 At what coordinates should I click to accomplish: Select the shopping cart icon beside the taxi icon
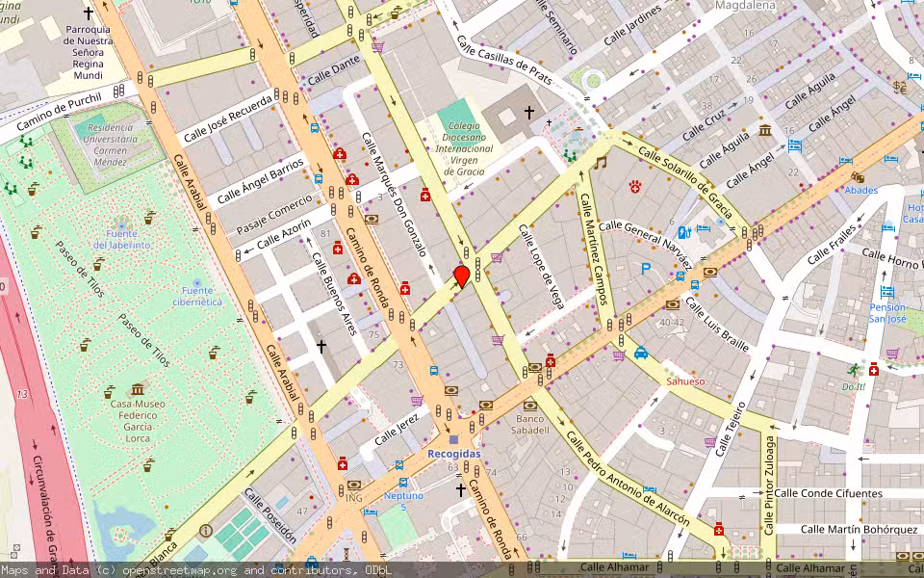point(619,355)
